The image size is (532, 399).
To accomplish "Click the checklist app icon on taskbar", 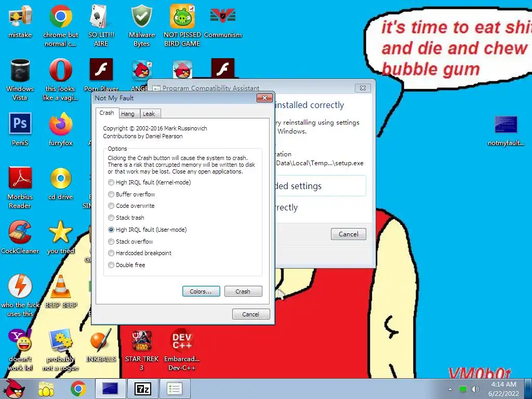I will pos(175,389).
